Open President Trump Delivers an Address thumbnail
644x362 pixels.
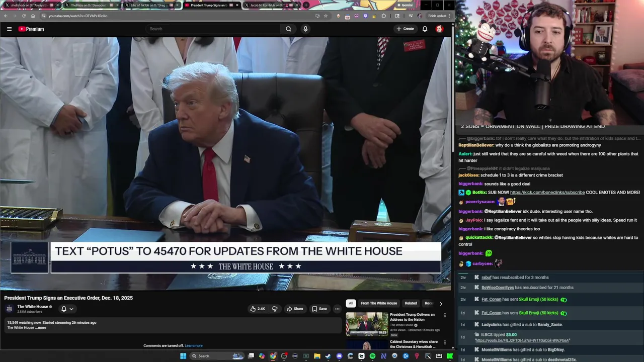pos(367,324)
